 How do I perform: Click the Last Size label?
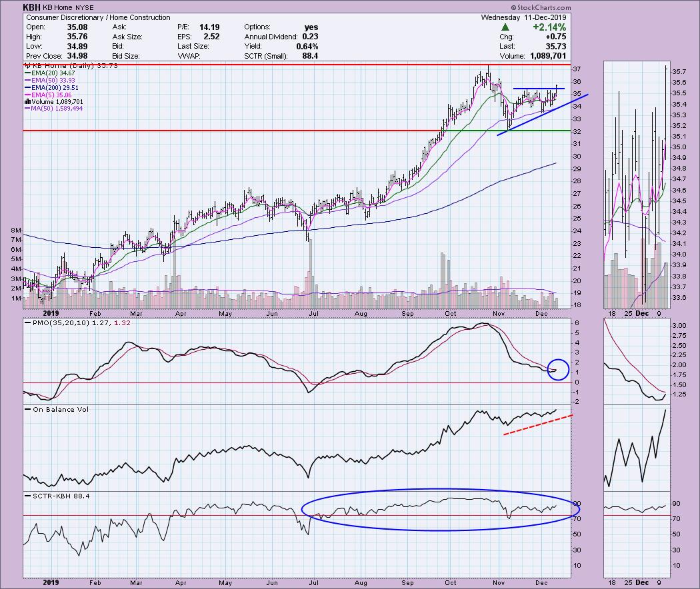click(193, 47)
